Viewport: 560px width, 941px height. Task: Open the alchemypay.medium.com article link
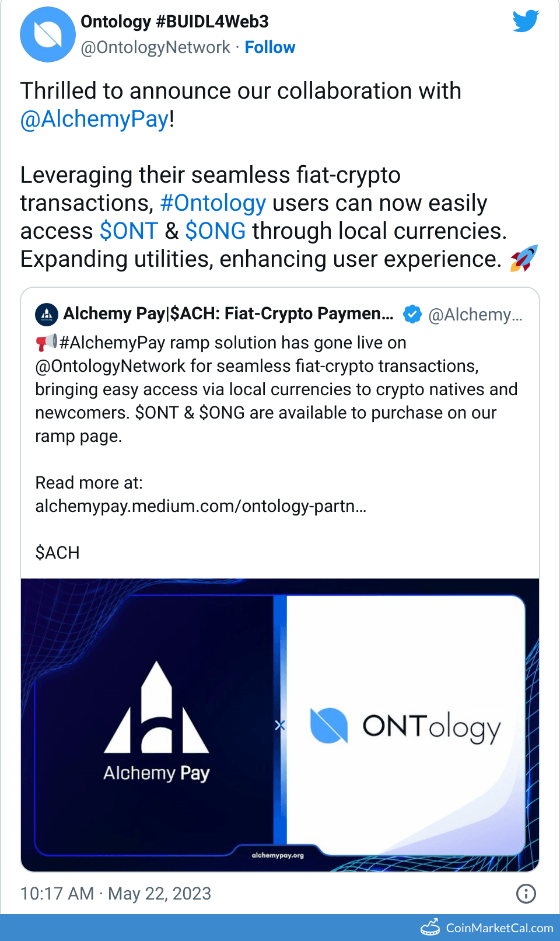point(201,506)
